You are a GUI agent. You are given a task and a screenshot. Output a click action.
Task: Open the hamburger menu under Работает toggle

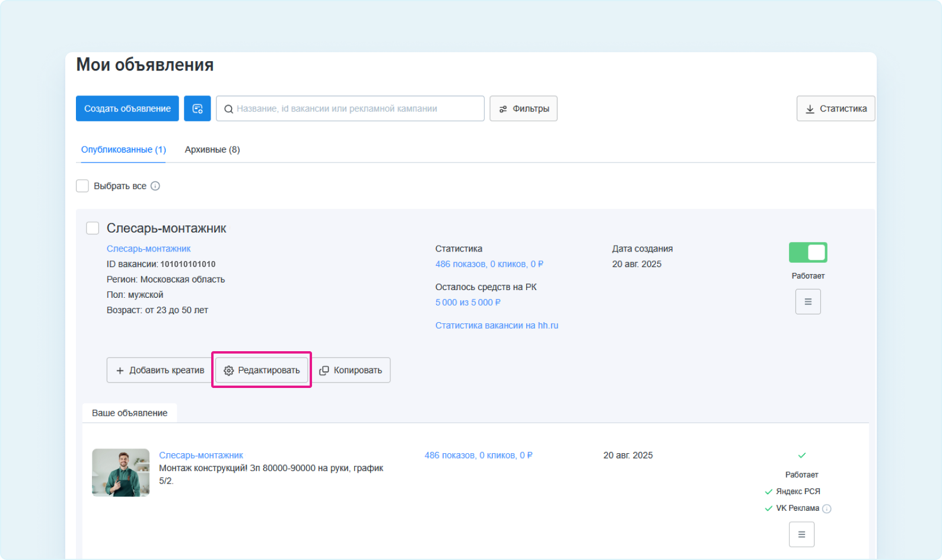pos(808,301)
